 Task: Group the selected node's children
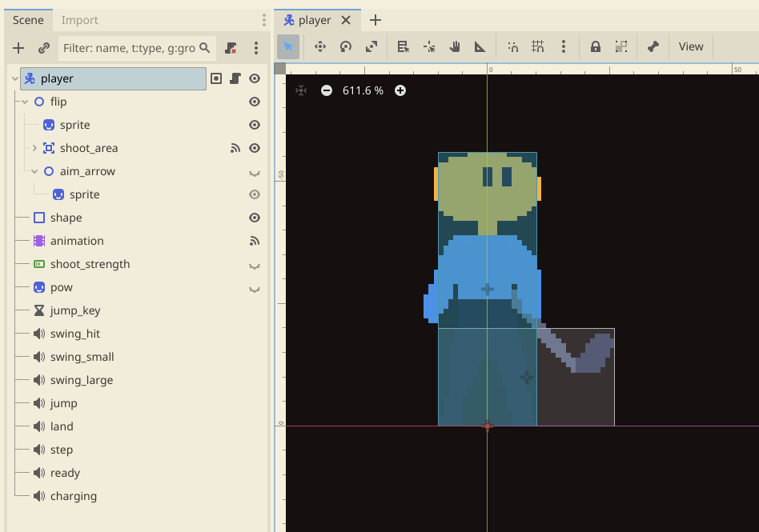click(621, 46)
